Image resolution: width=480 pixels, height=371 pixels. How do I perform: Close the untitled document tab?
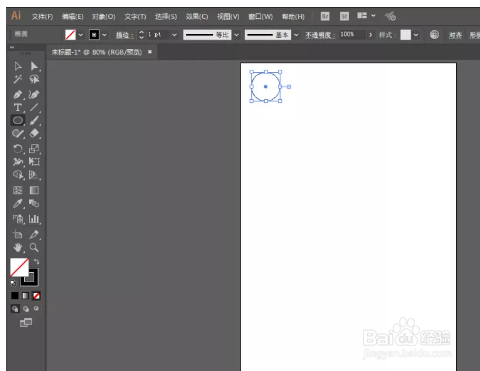tap(150, 52)
